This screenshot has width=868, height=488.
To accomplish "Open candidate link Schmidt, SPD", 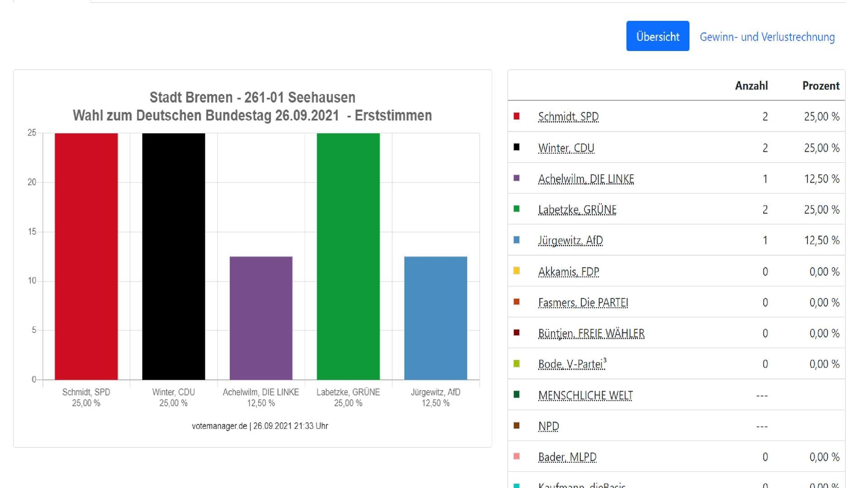I will click(568, 117).
